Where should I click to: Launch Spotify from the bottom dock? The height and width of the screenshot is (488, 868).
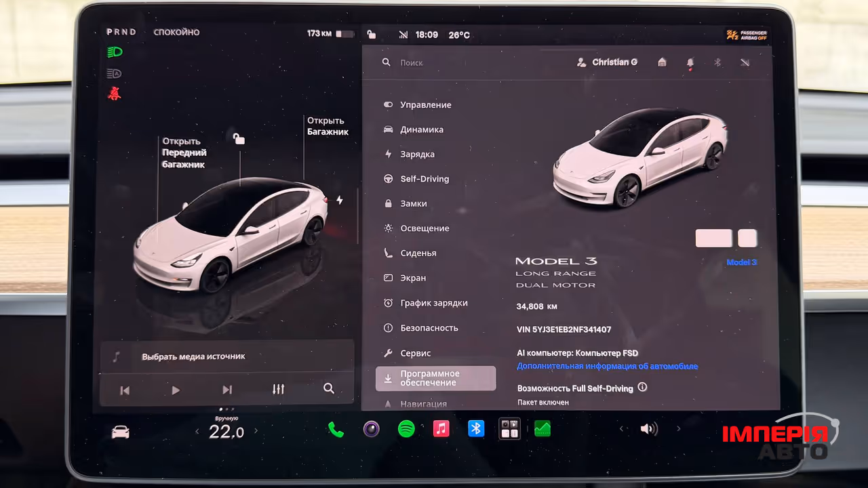pyautogui.click(x=406, y=429)
